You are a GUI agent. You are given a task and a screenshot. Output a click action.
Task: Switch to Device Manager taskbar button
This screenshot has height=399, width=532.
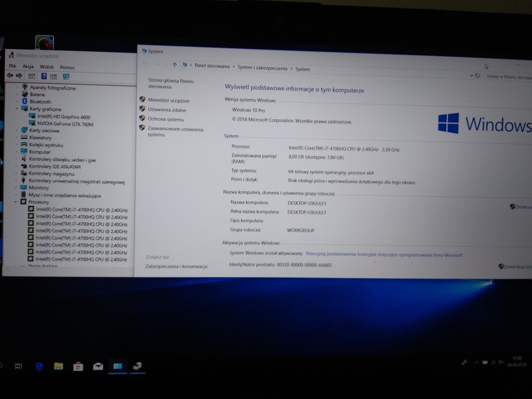click(137, 366)
